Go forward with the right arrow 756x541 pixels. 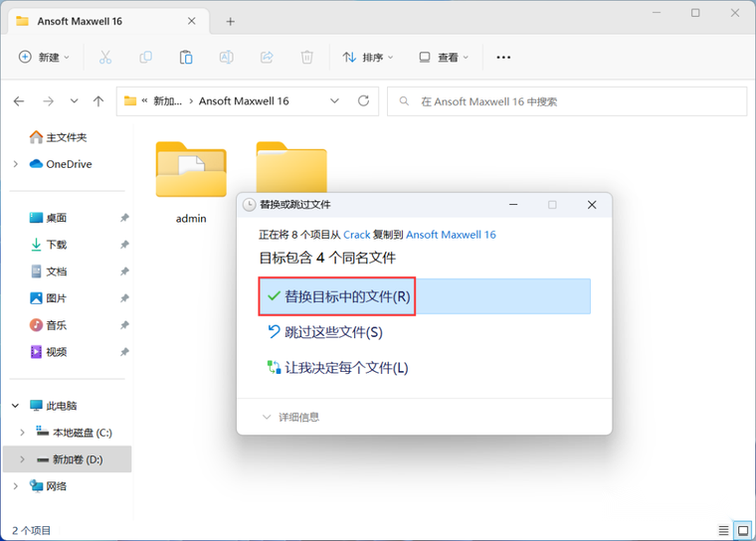click(48, 101)
